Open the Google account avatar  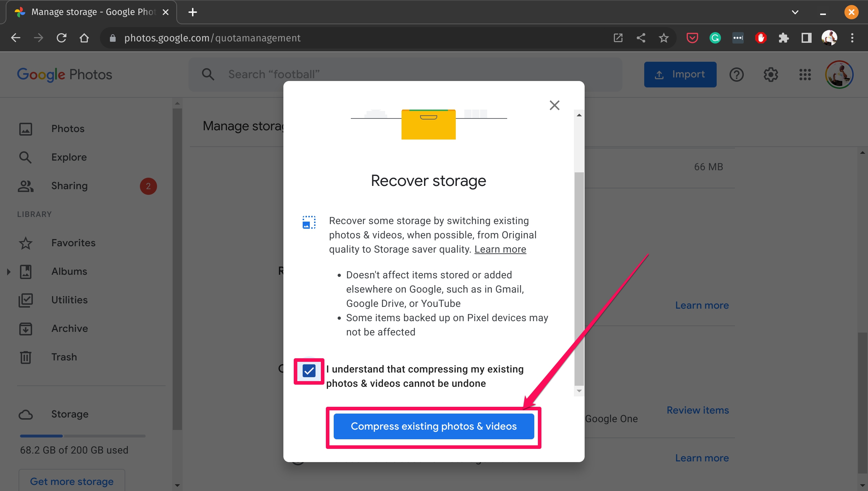click(x=839, y=75)
